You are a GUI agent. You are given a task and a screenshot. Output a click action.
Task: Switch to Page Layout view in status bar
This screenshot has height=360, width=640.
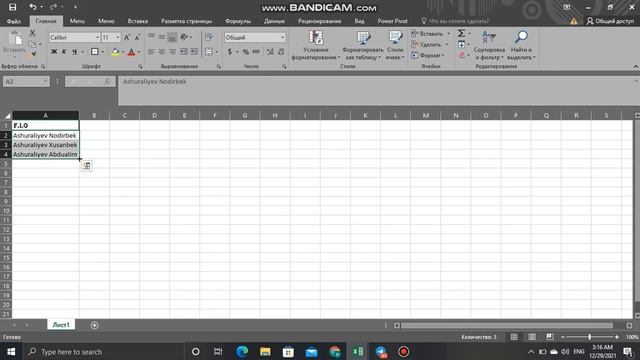(532, 337)
